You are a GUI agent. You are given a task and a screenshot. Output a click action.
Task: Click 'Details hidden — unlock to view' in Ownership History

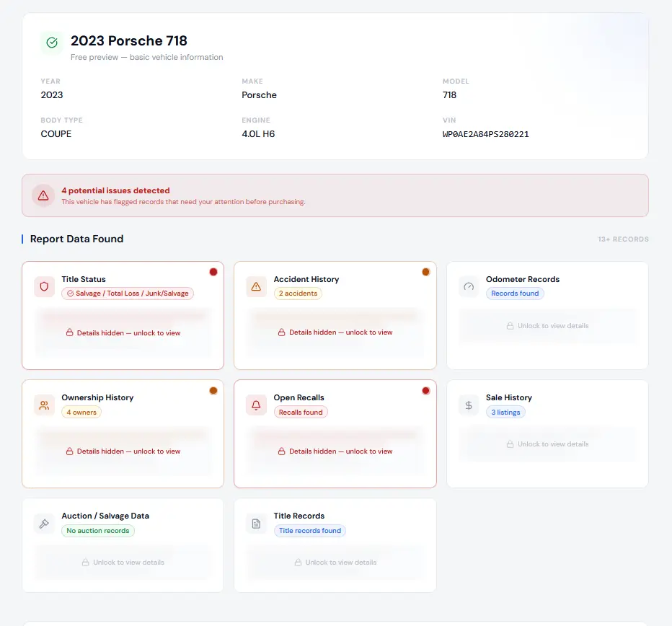pyautogui.click(x=128, y=451)
